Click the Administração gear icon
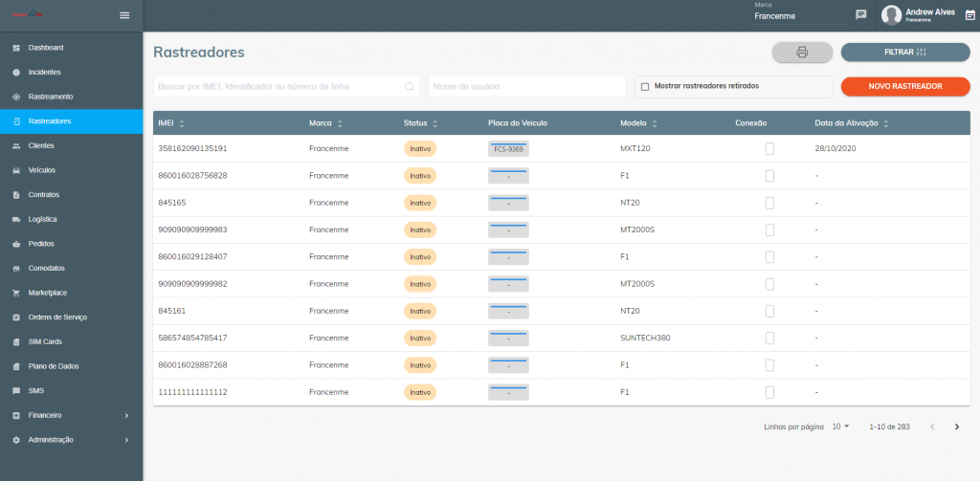The width and height of the screenshot is (980, 481). [17, 441]
